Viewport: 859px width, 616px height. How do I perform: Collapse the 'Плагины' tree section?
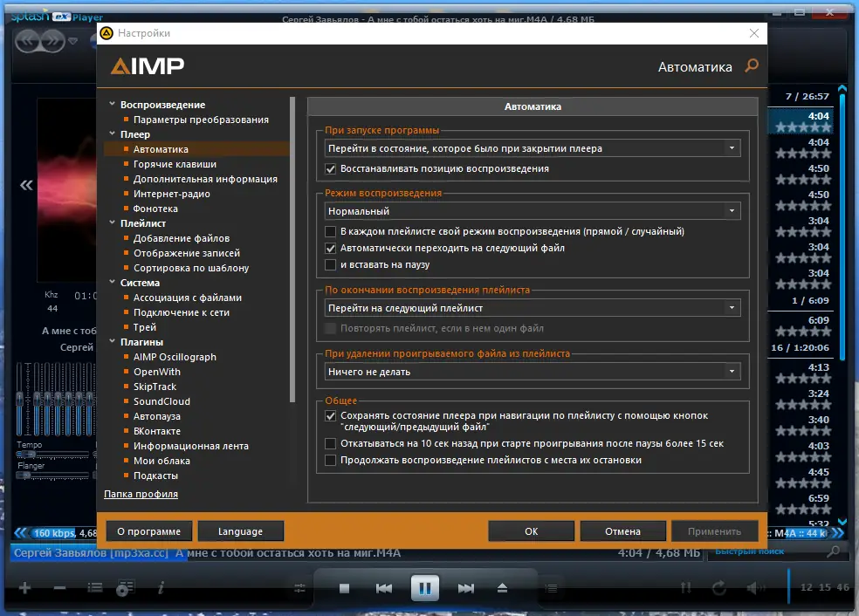coord(113,342)
